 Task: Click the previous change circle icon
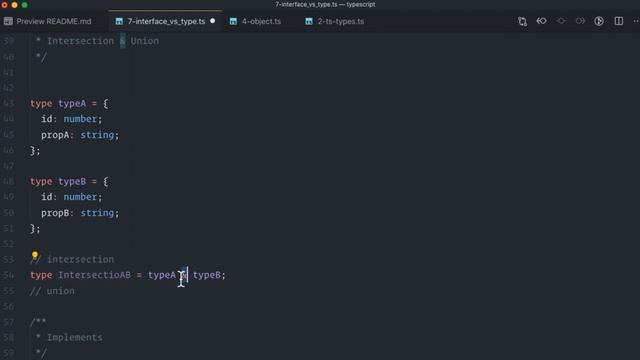click(561, 21)
